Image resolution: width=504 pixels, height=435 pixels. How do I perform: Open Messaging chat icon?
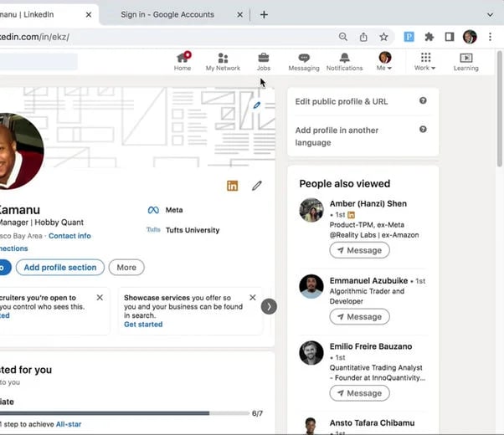tap(304, 61)
